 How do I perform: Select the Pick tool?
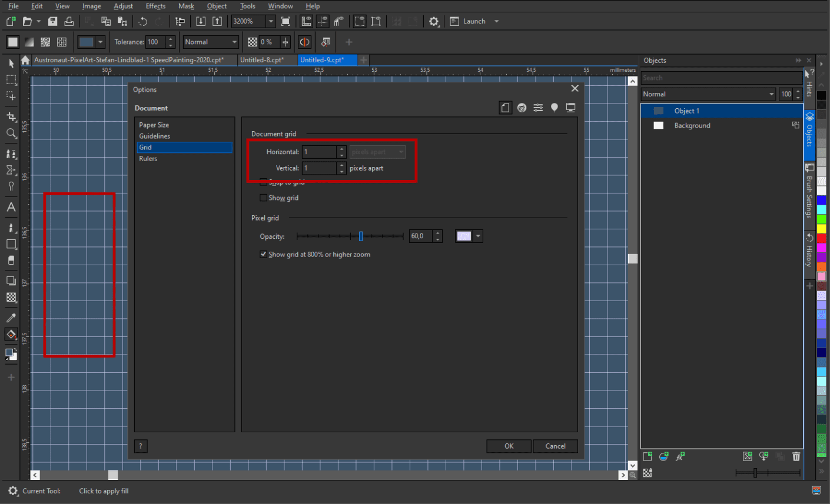pos(11,64)
